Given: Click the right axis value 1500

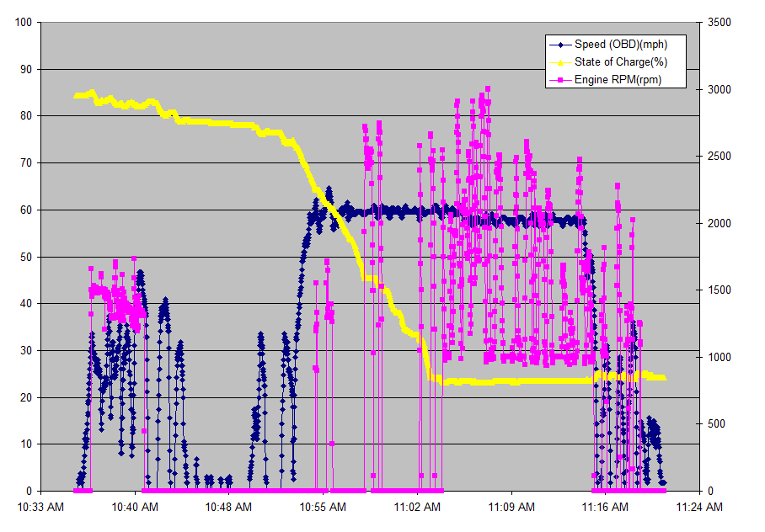Looking at the screenshot, I should coord(720,290).
